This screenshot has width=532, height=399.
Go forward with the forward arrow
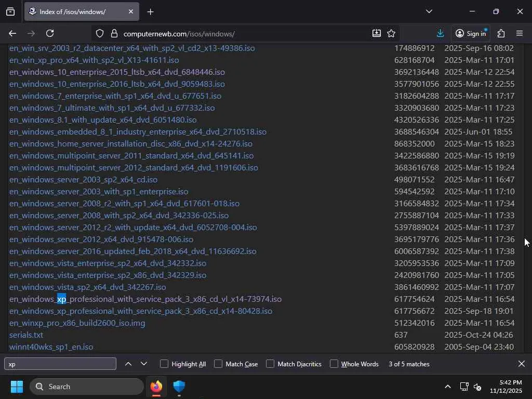tap(31, 33)
